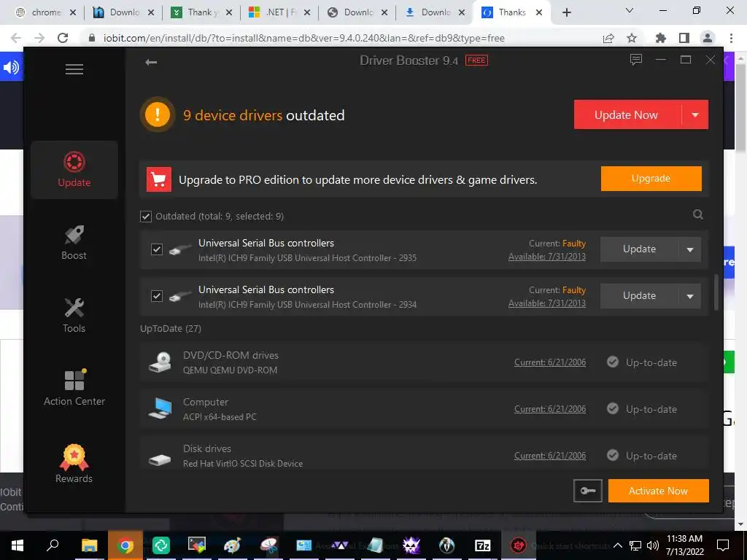Toggle the Outdated select-all checkbox
The width and height of the screenshot is (747, 560).
146,217
